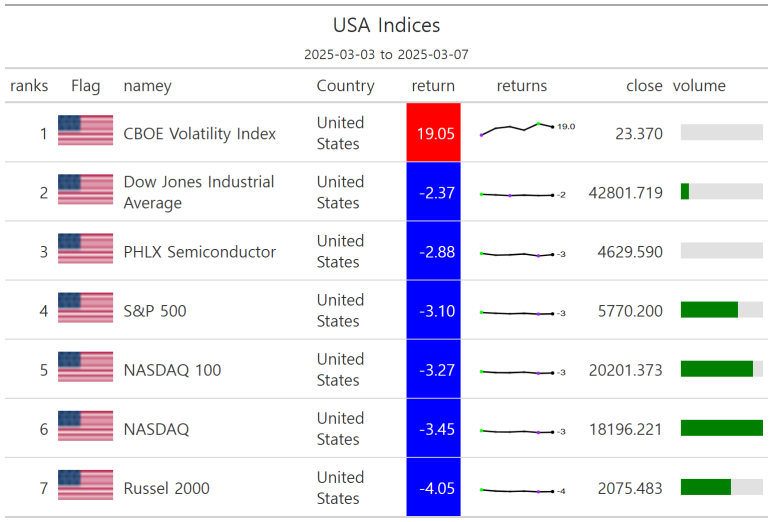This screenshot has height=522, width=773.
Task: Click the NASDAQ 100 volume bar
Action: tap(722, 369)
